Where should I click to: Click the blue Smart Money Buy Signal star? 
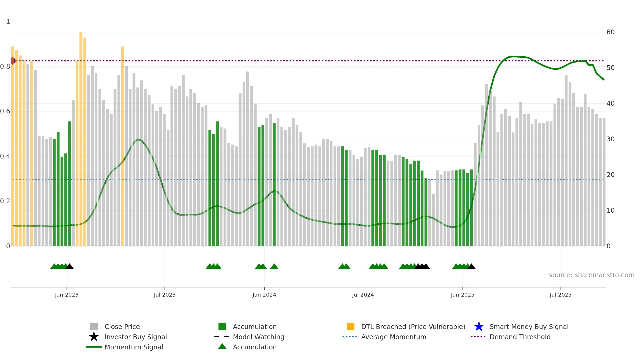coord(479,327)
